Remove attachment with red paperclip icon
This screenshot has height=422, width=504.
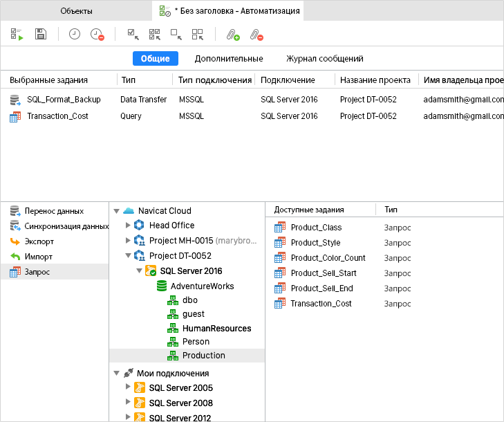point(256,35)
